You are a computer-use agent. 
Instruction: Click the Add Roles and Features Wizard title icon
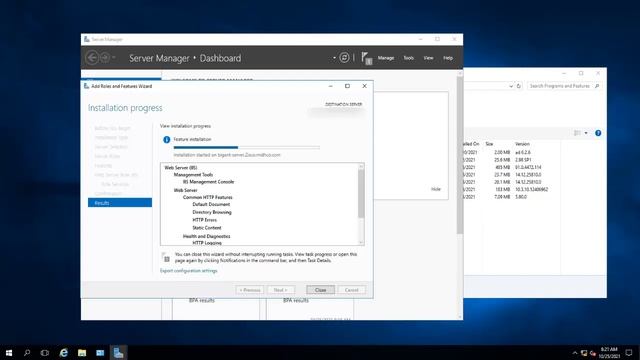click(86, 86)
